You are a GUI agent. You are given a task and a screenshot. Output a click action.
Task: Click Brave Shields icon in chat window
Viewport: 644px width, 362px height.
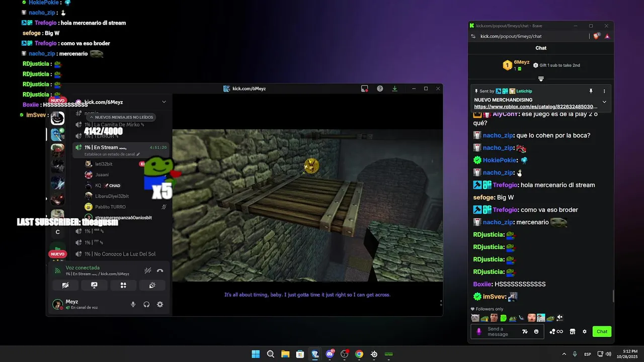coord(597,36)
